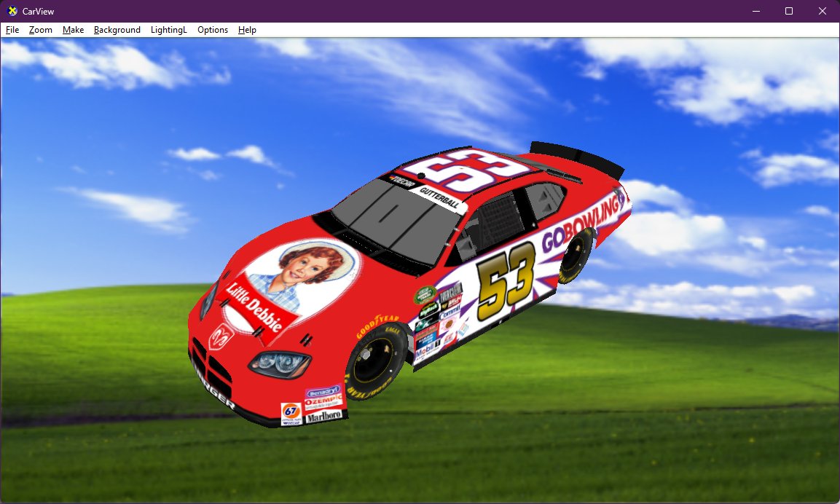Open the Zoom menu
840x504 pixels.
(41, 30)
